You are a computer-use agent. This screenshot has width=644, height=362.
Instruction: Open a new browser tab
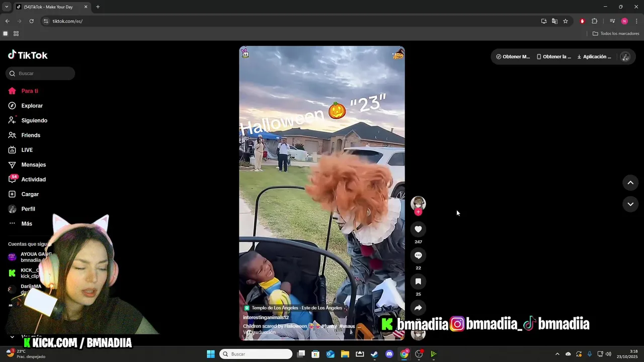click(98, 7)
